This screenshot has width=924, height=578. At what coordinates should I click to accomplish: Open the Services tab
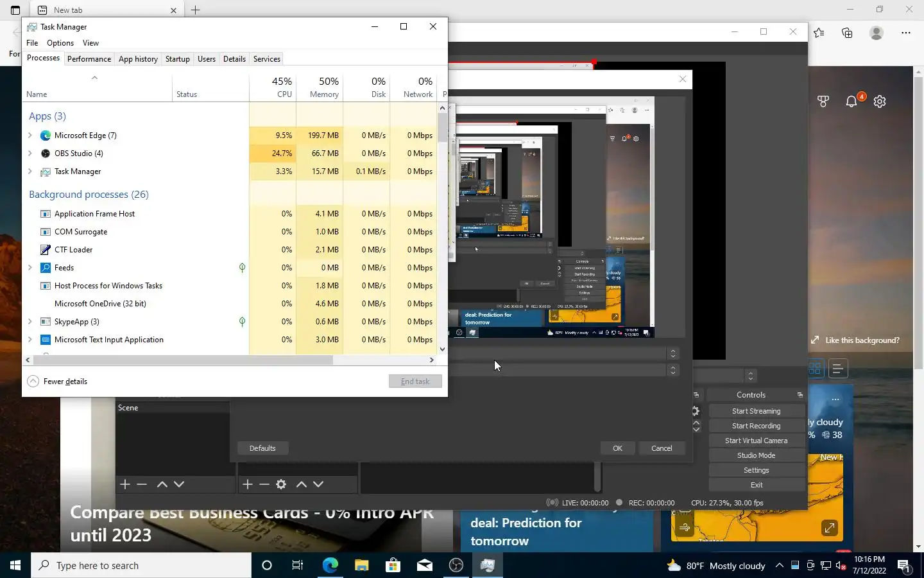tap(267, 58)
